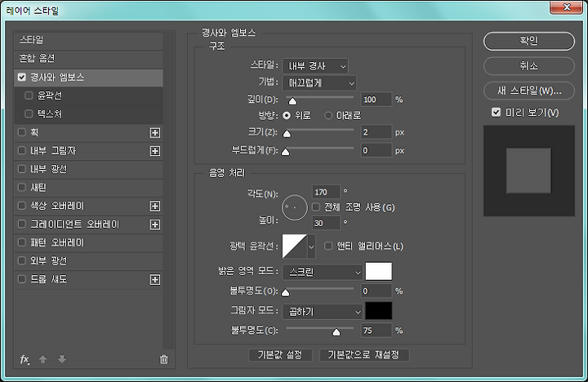The height and width of the screenshot is (382, 588).
Task: Click the highlight opacity field showing 0
Action: 376,291
